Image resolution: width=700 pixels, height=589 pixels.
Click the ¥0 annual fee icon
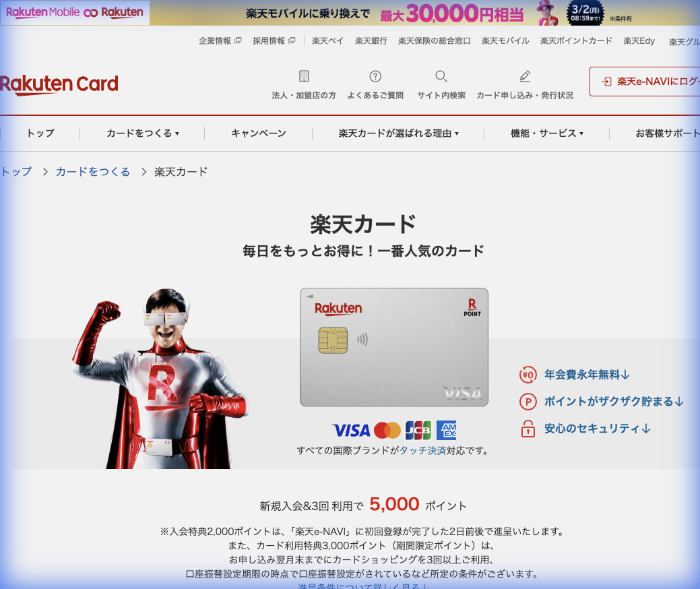tap(529, 373)
